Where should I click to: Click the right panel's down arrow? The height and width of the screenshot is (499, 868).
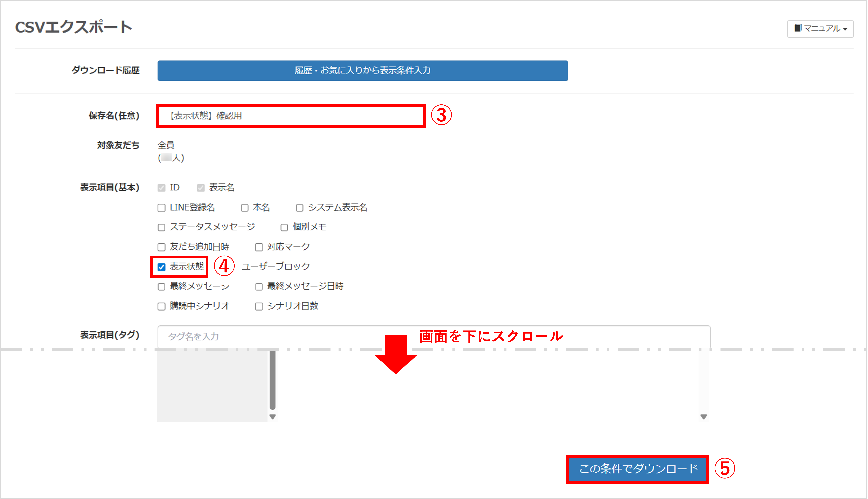click(x=704, y=417)
